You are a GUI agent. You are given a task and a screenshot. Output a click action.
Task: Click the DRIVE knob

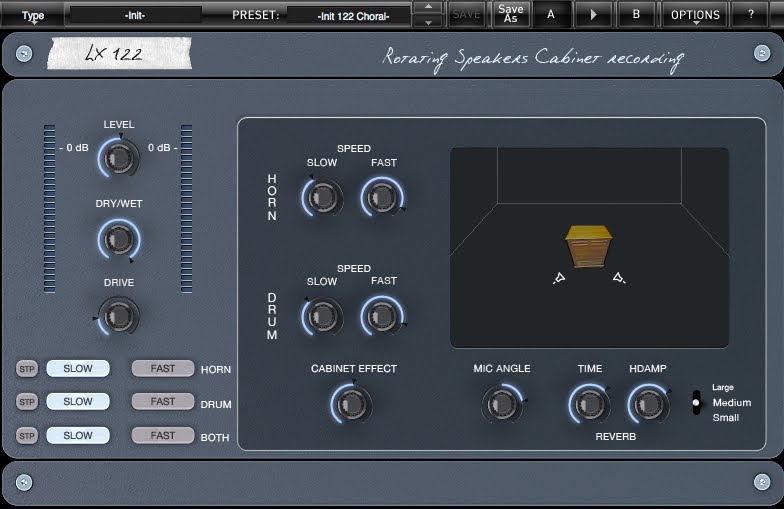(119, 316)
